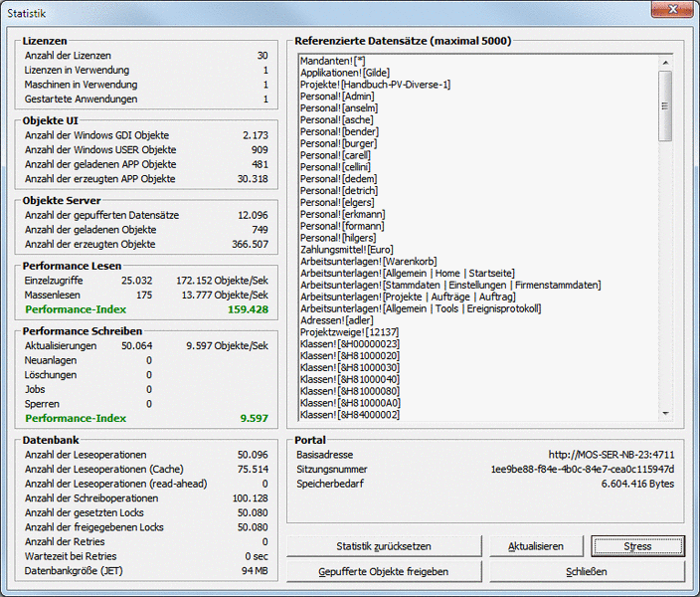Click the Statistik zurücksetzen button

(384, 546)
